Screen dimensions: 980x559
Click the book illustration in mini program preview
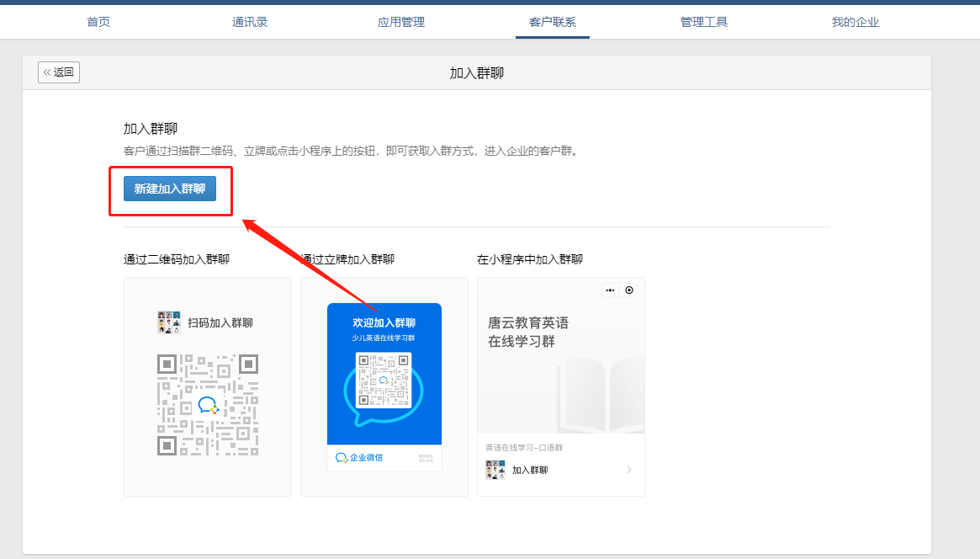(x=600, y=394)
